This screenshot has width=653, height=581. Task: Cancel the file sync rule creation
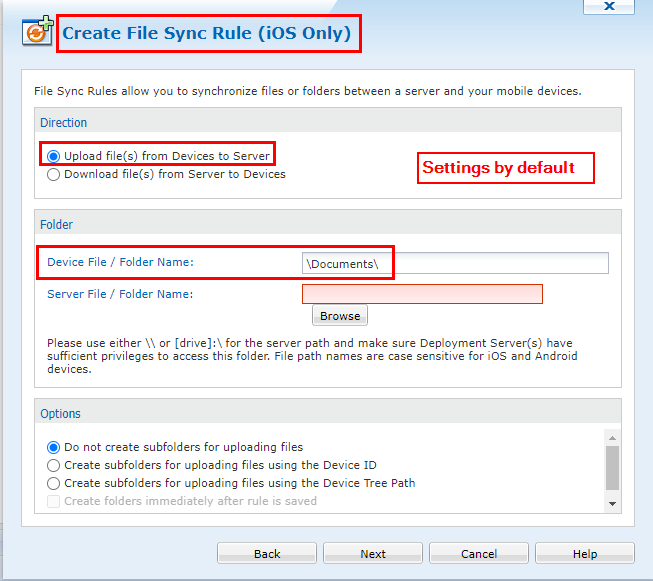coord(479,554)
